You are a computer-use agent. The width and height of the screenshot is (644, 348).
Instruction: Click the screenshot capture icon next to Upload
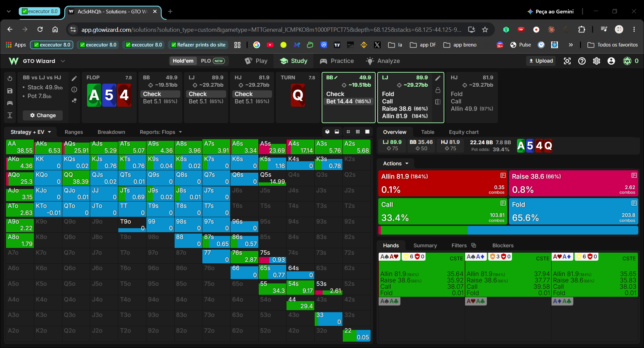(x=567, y=61)
